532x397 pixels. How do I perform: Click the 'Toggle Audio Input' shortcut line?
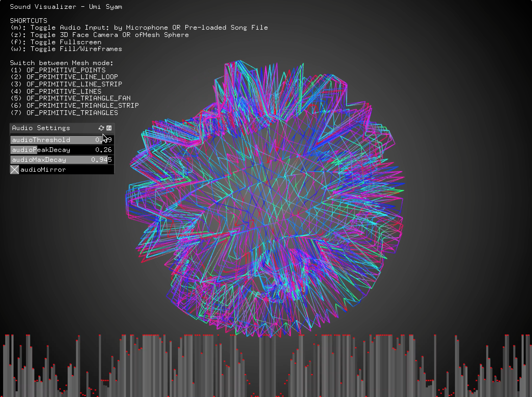pyautogui.click(x=139, y=28)
